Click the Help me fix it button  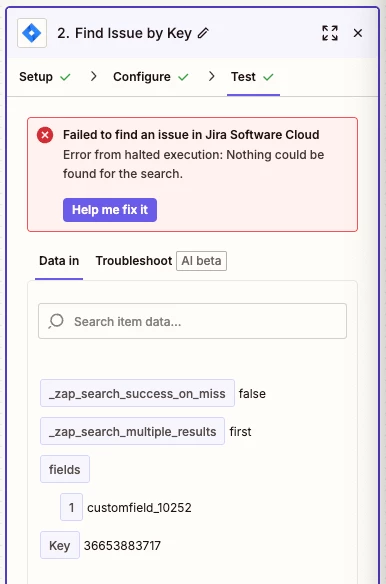point(110,210)
